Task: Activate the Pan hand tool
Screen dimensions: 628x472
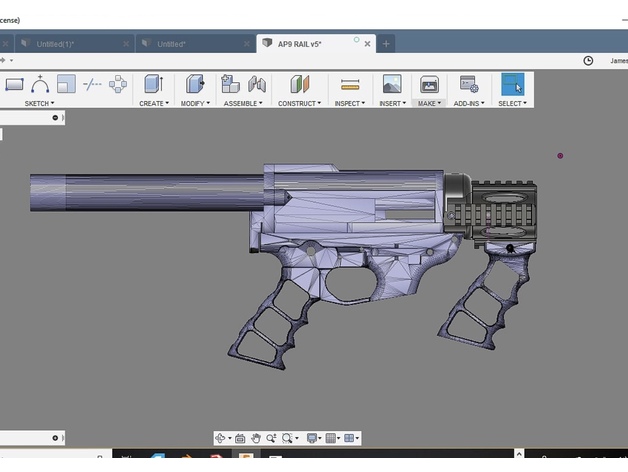Action: pyautogui.click(x=256, y=438)
